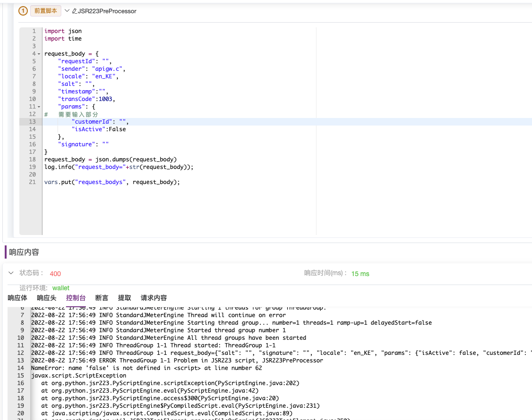Image resolution: width=532 pixels, height=420 pixels.
Task: Open the 响应体 tab
Action: click(x=17, y=298)
